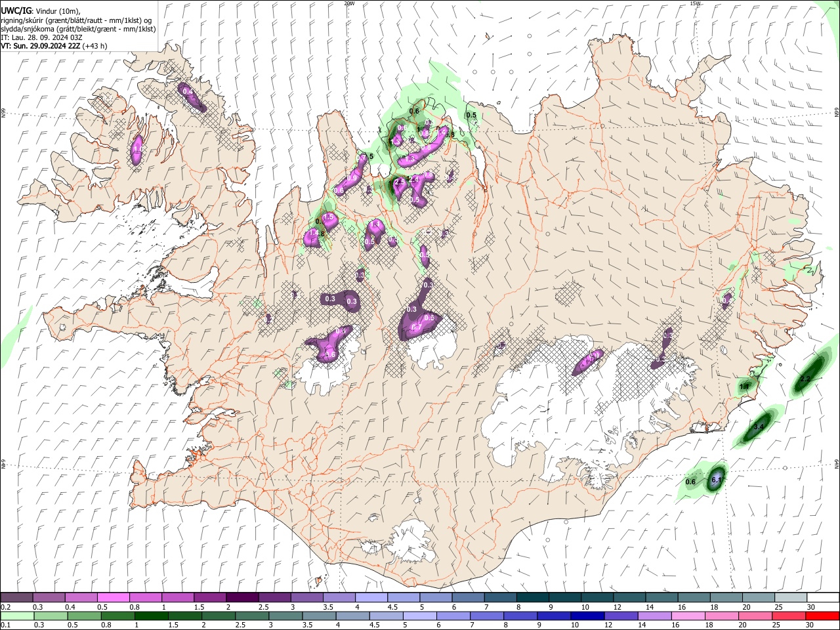
Task: Click the '0.1' label starting the rain scale
Action: pos(5,625)
